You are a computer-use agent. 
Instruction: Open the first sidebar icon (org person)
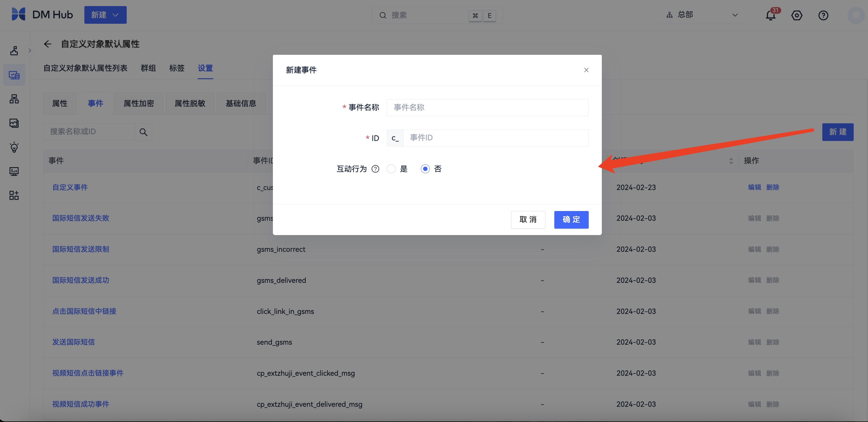pyautogui.click(x=14, y=51)
